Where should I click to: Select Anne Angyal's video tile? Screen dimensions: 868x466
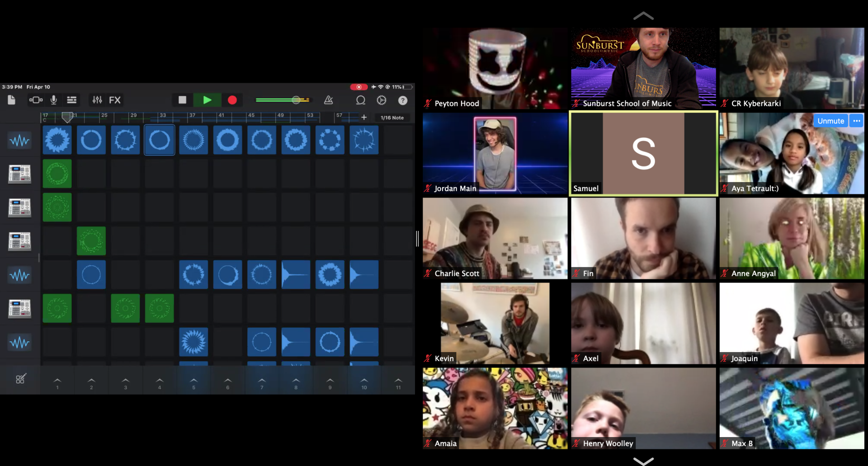(792, 238)
